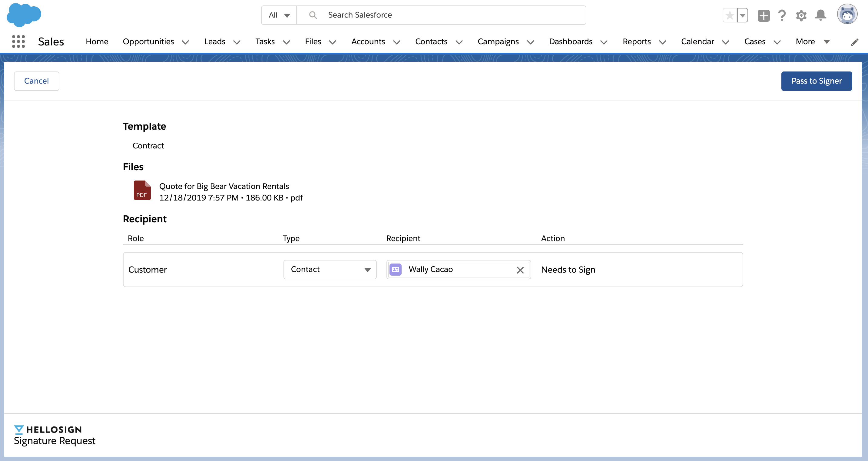Image resolution: width=868 pixels, height=461 pixels.
Task: Click the Pass to Signer button
Action: click(816, 81)
